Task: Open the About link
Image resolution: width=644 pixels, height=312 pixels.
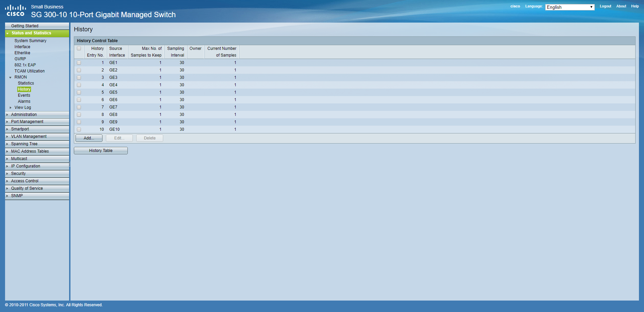Action: pyautogui.click(x=621, y=6)
